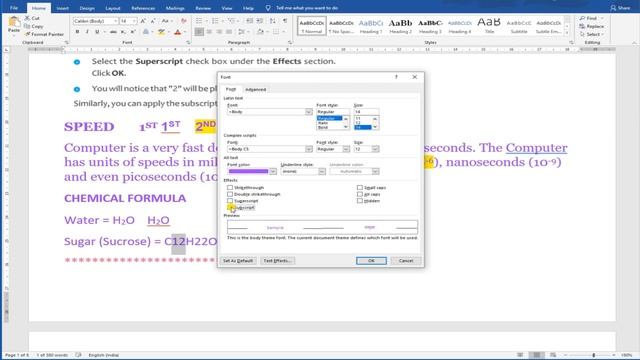This screenshot has height=360, width=640.
Task: Switch to the Advanced tab in Font dialog
Action: [x=256, y=89]
